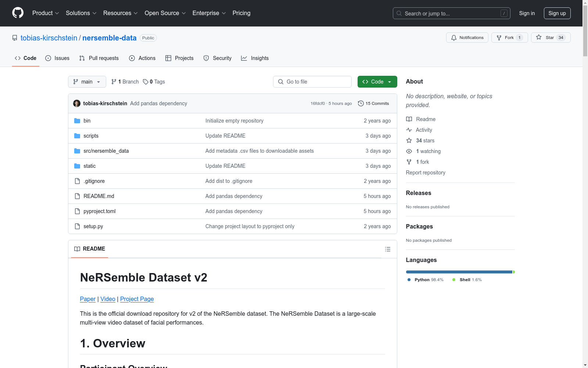Expand the green Code dropdown button
The height and width of the screenshot is (368, 588).
point(377,82)
